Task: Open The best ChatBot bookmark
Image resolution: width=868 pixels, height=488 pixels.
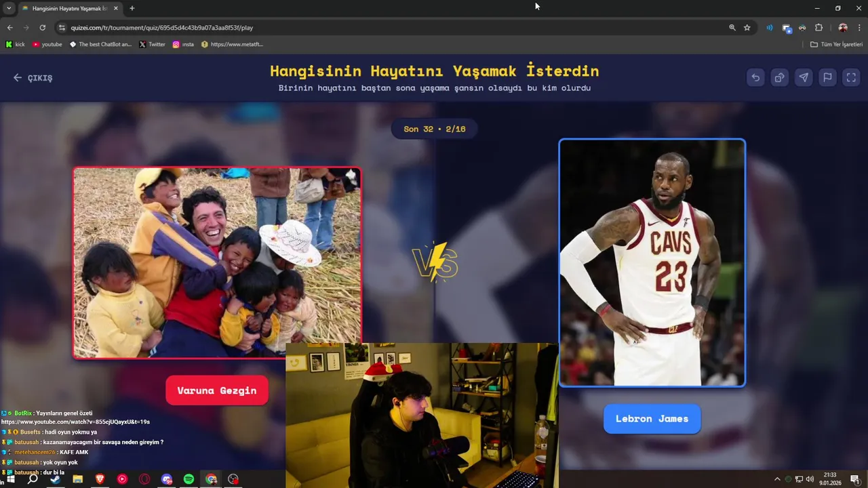Action: coord(100,44)
